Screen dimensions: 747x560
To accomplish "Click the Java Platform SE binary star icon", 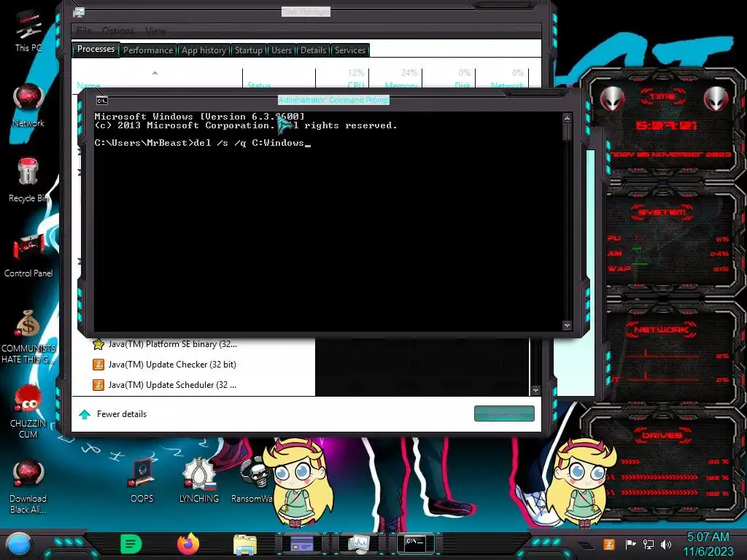I will coord(98,344).
